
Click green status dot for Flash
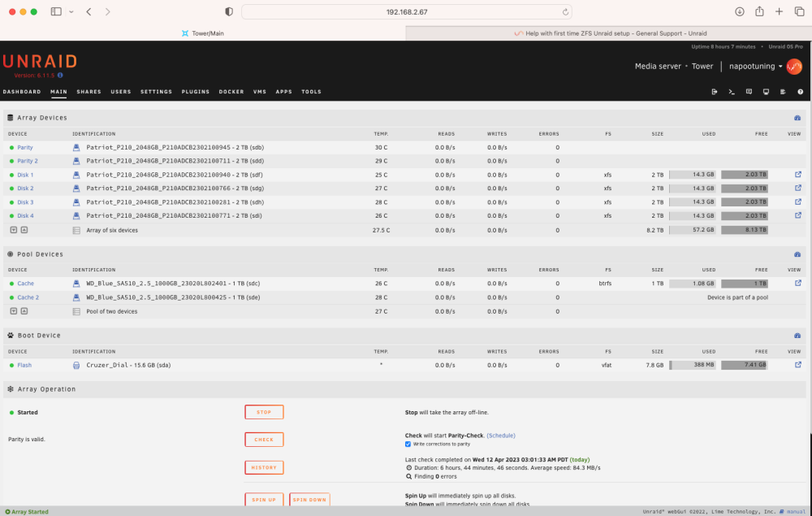tap(11, 365)
